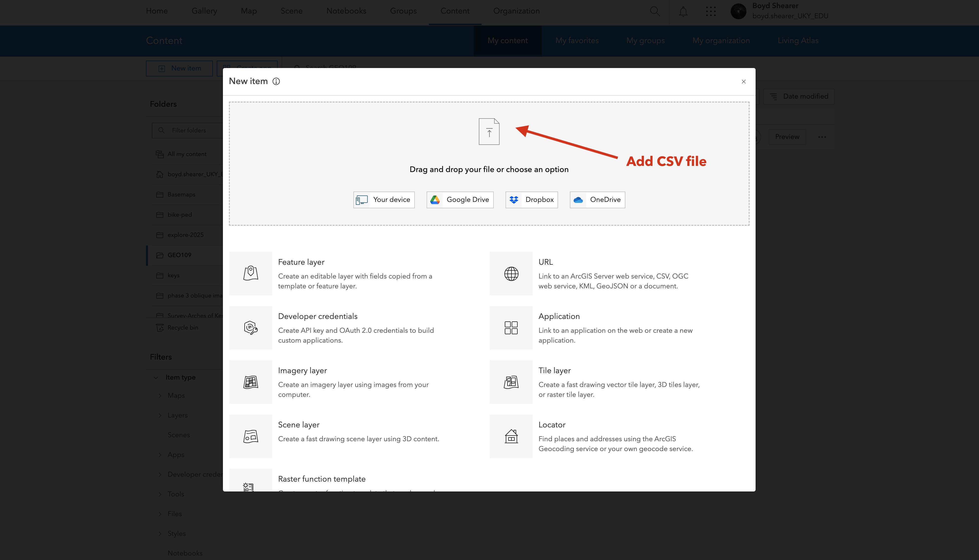Open the app launcher grid icon
This screenshot has height=560, width=979.
click(x=711, y=11)
